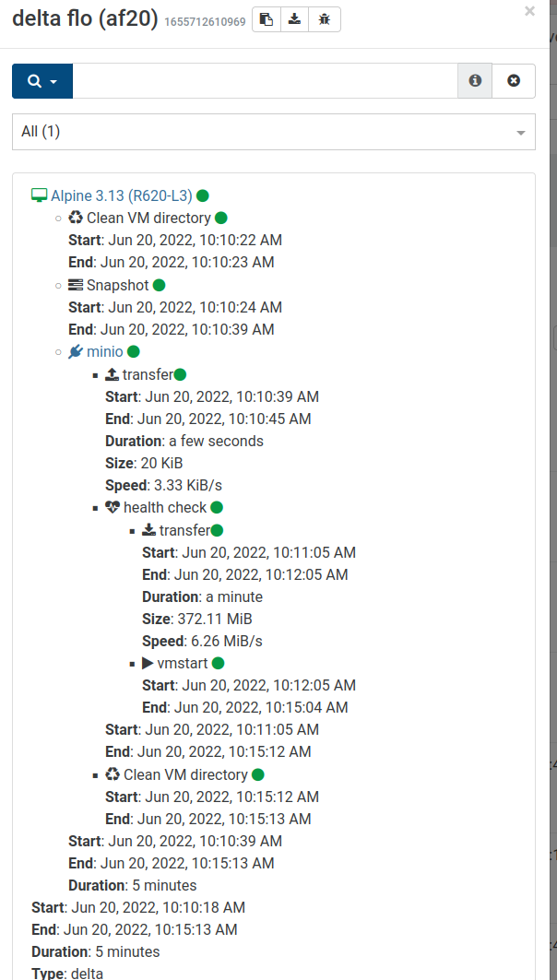The width and height of the screenshot is (557, 980).
Task: Show filter syntax info button
Action: [475, 81]
